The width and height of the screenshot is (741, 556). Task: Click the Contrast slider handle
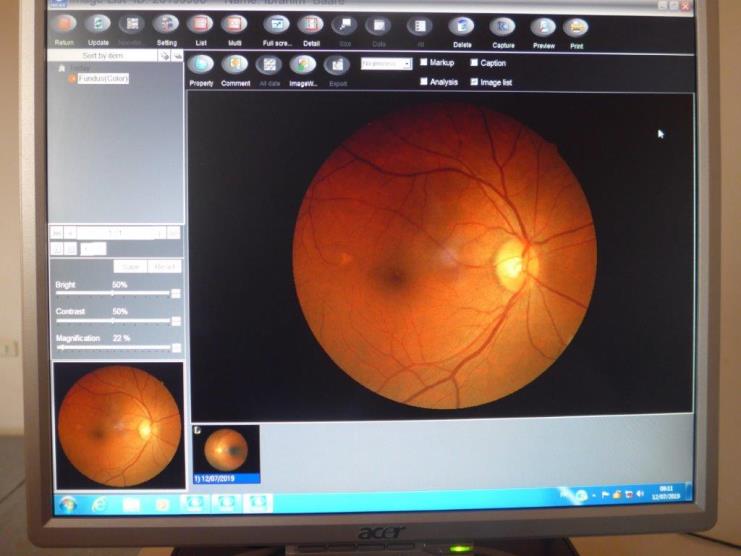(112, 321)
